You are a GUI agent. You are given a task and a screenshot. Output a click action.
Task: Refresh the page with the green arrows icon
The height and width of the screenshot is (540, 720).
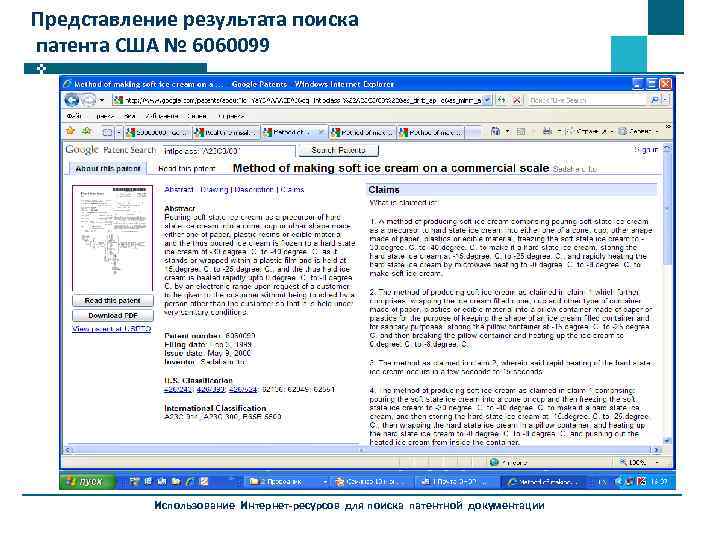click(x=502, y=100)
